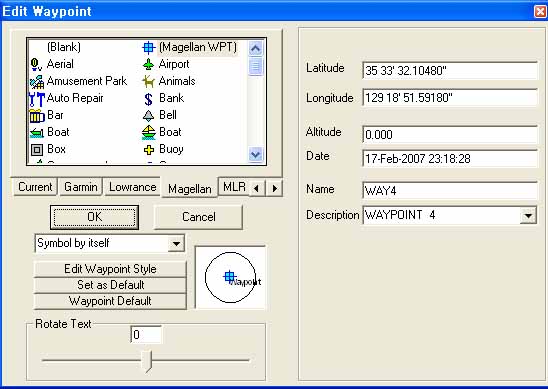
Task: Expand the Symbol by itself dropdown
Action: [176, 243]
